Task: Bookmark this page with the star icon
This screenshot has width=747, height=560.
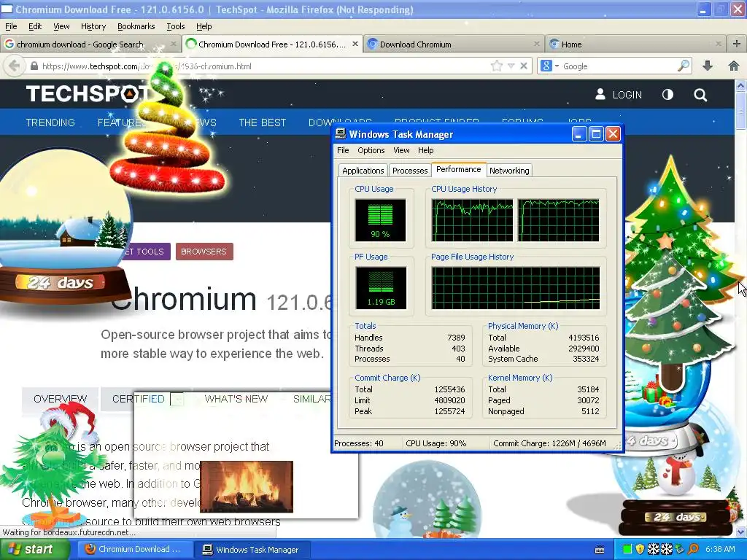Action: click(x=496, y=66)
